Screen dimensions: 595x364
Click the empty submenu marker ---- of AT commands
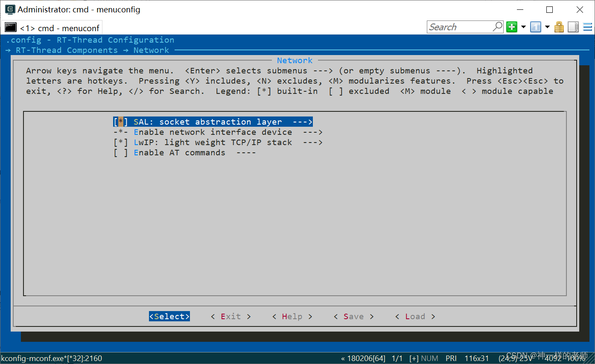[x=246, y=153]
